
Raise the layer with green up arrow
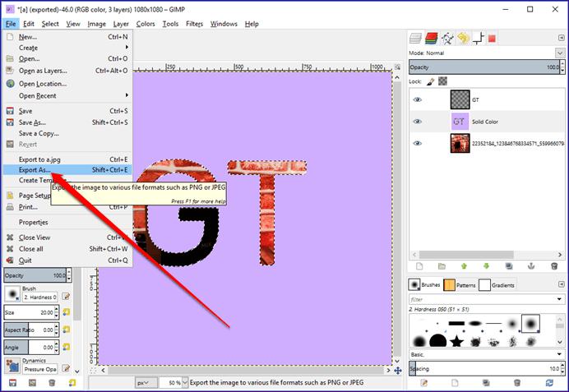[x=464, y=266]
